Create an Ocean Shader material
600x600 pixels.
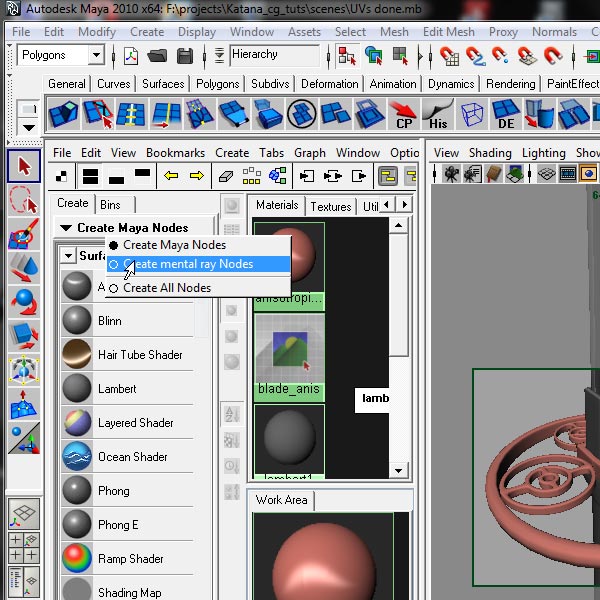click(128, 457)
